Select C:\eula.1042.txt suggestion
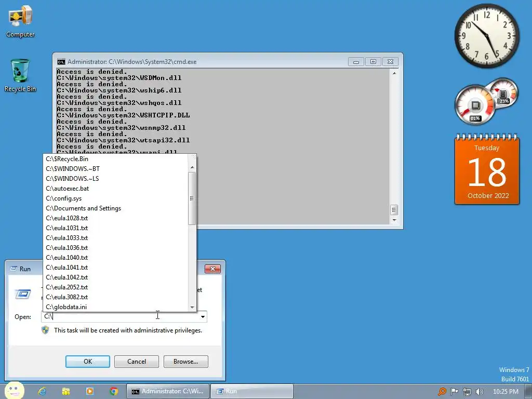 tap(115, 277)
